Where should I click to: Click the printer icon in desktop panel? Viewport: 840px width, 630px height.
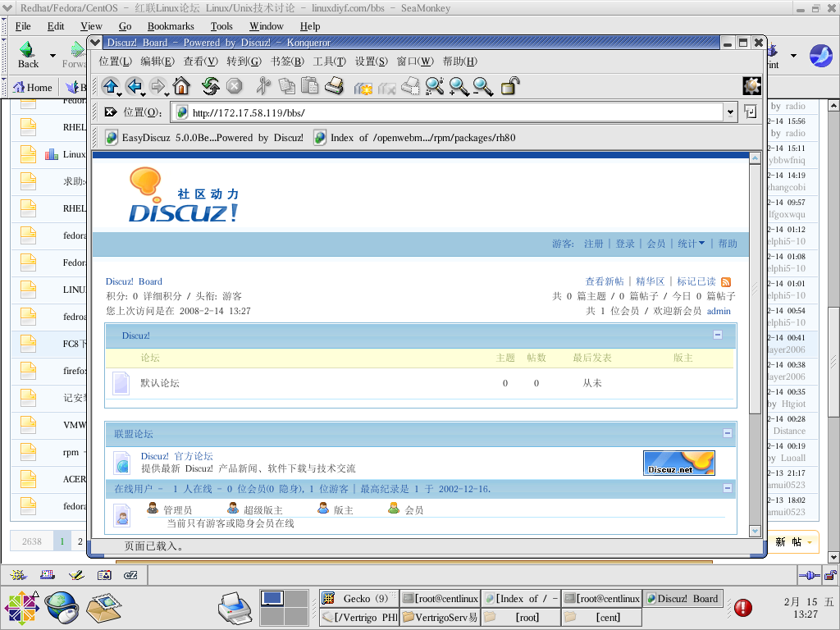point(235,608)
